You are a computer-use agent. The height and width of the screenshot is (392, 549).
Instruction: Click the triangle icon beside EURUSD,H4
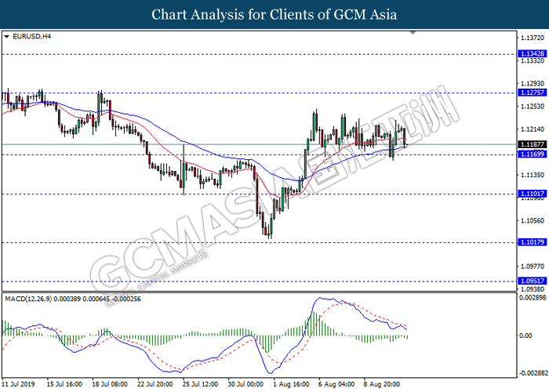point(7,36)
